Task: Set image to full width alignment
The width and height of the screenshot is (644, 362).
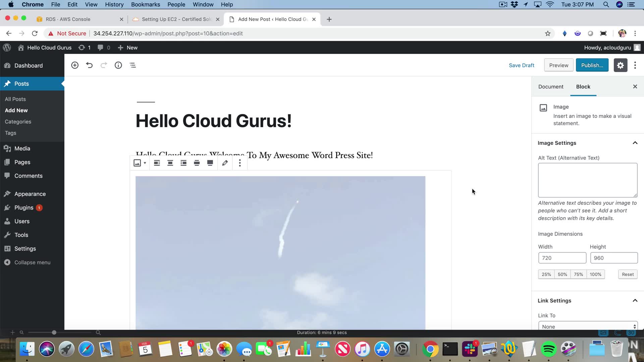Action: 210,163
